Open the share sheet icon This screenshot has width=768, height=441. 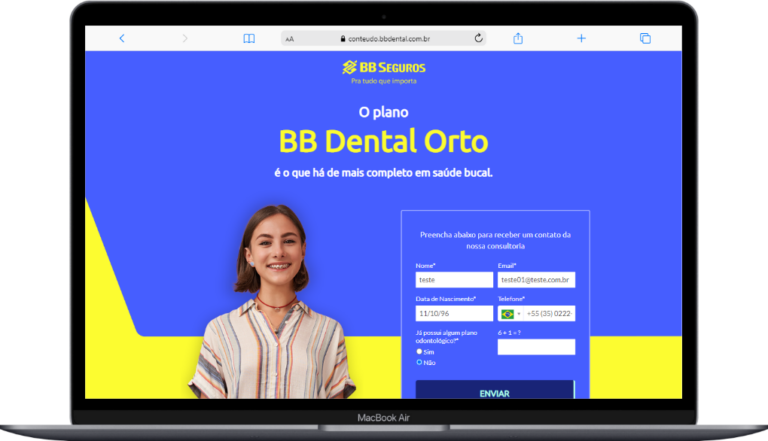[x=518, y=38]
